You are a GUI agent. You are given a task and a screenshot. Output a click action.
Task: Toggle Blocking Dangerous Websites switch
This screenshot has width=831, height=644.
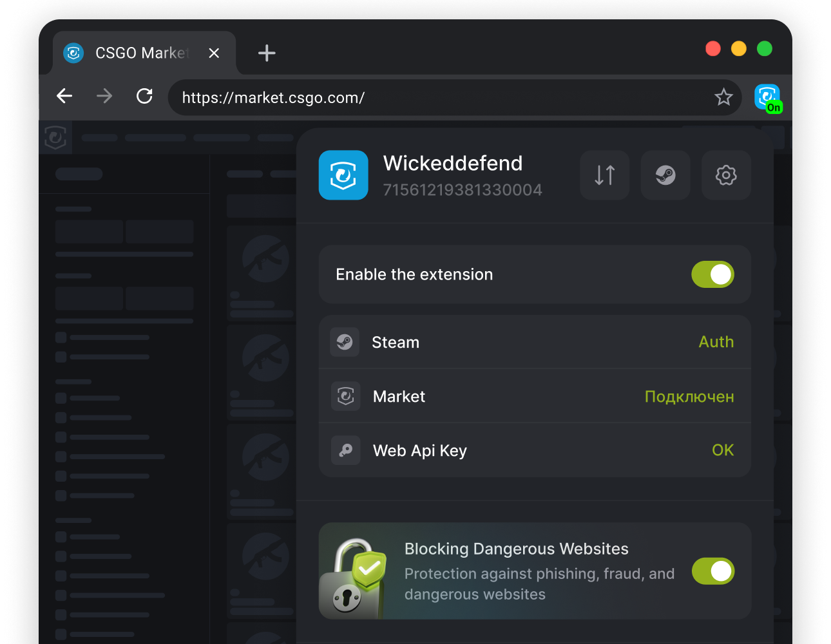click(713, 571)
